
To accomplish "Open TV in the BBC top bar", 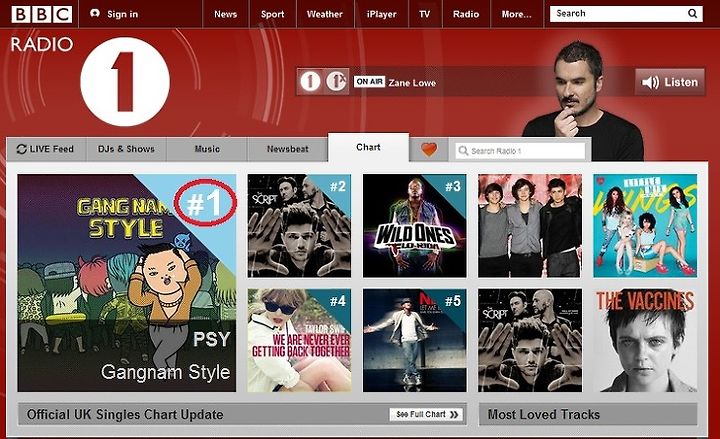I will tap(425, 14).
